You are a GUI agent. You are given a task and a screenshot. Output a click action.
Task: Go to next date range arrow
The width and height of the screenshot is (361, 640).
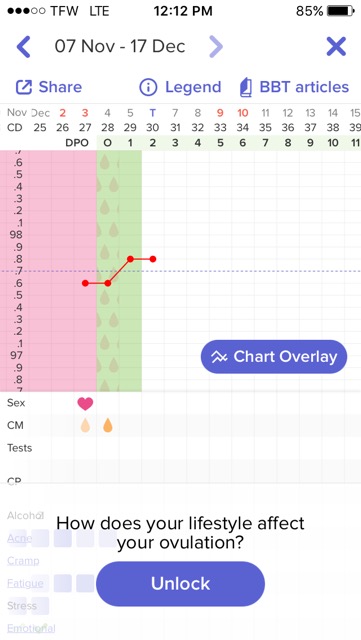tap(216, 47)
